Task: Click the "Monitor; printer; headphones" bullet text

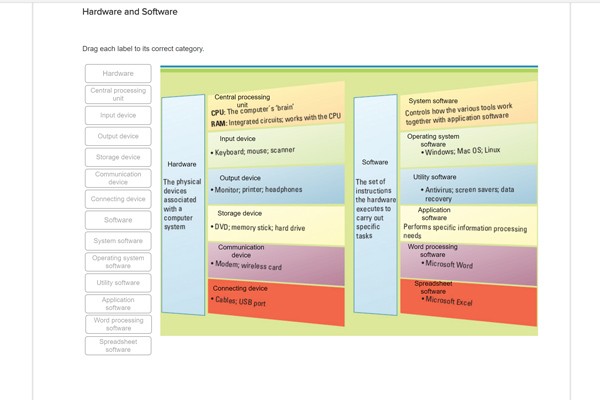Action: [x=256, y=190]
